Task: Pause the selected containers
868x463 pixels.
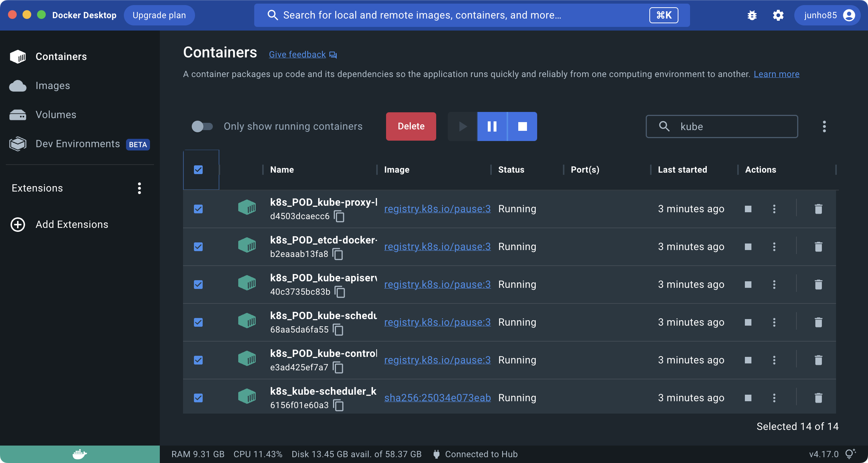Action: click(492, 126)
